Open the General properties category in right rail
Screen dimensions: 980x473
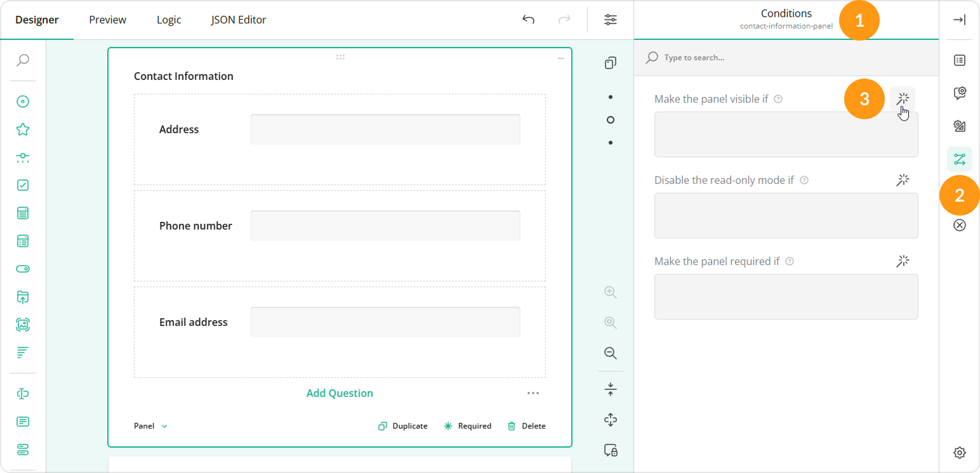[959, 60]
